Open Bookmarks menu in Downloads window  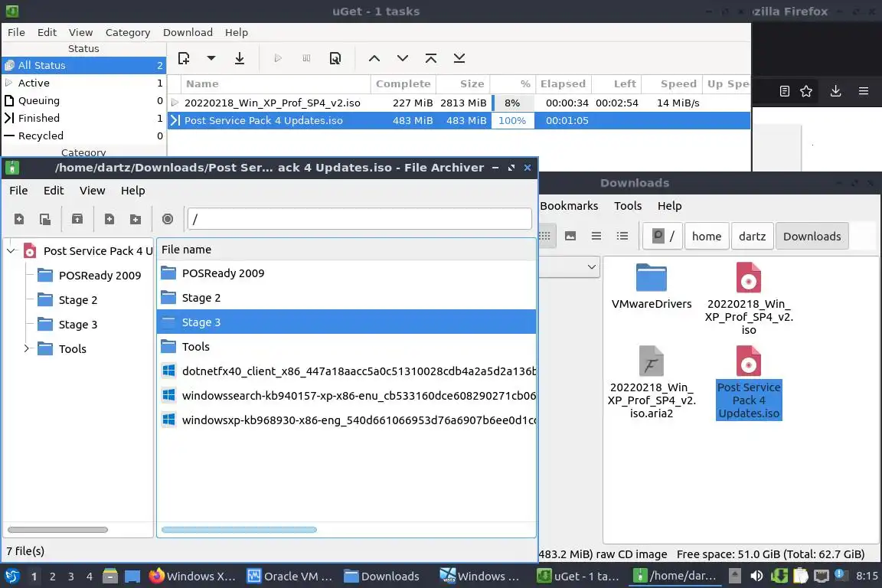569,206
